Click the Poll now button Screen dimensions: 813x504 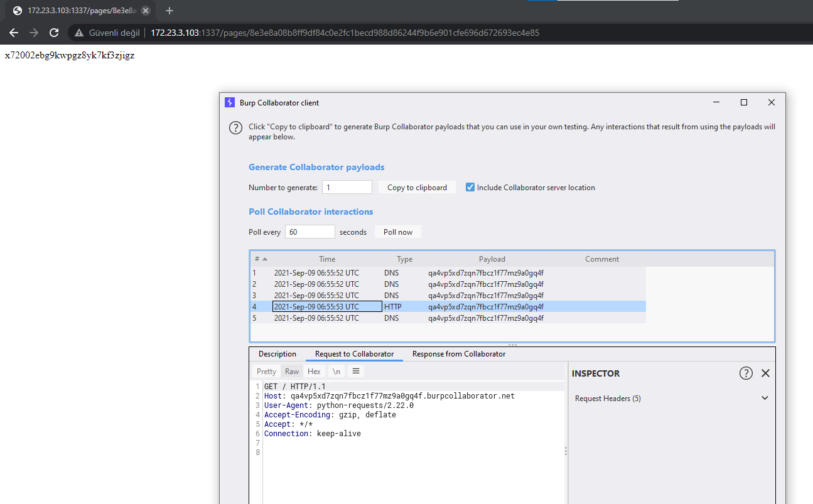[x=398, y=232]
